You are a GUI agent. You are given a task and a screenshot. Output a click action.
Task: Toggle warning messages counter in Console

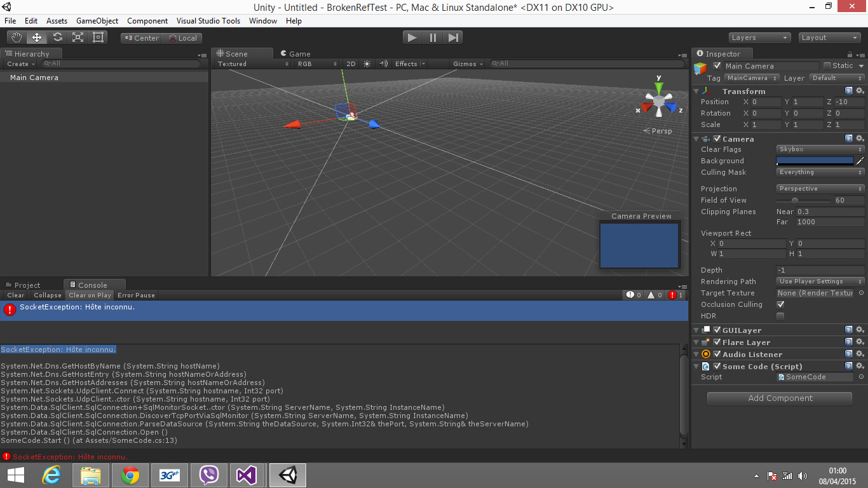pyautogui.click(x=654, y=295)
